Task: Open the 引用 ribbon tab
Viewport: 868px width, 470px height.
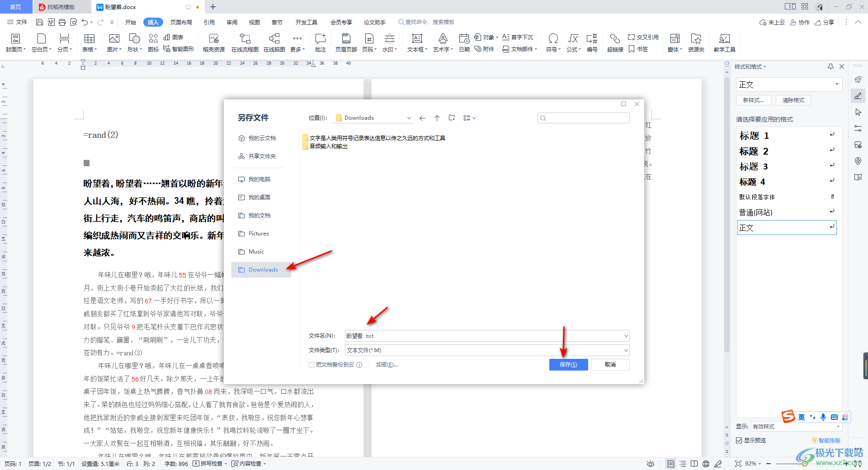Action: (x=209, y=22)
